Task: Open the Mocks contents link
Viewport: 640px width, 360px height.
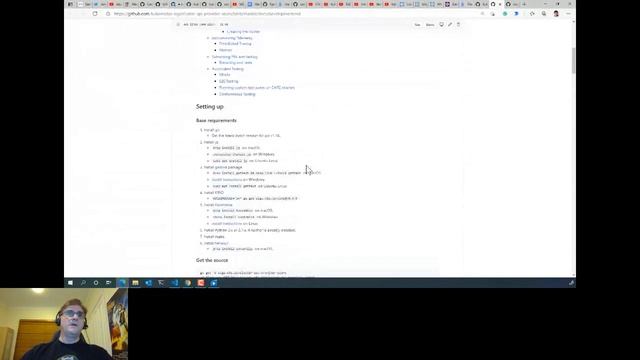Action: point(224,75)
